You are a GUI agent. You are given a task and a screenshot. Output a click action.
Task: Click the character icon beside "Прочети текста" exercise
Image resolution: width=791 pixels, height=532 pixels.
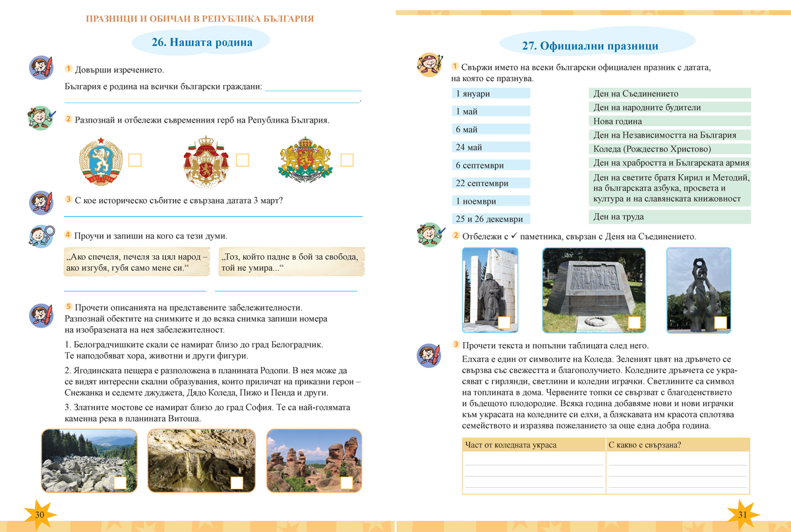click(x=430, y=355)
